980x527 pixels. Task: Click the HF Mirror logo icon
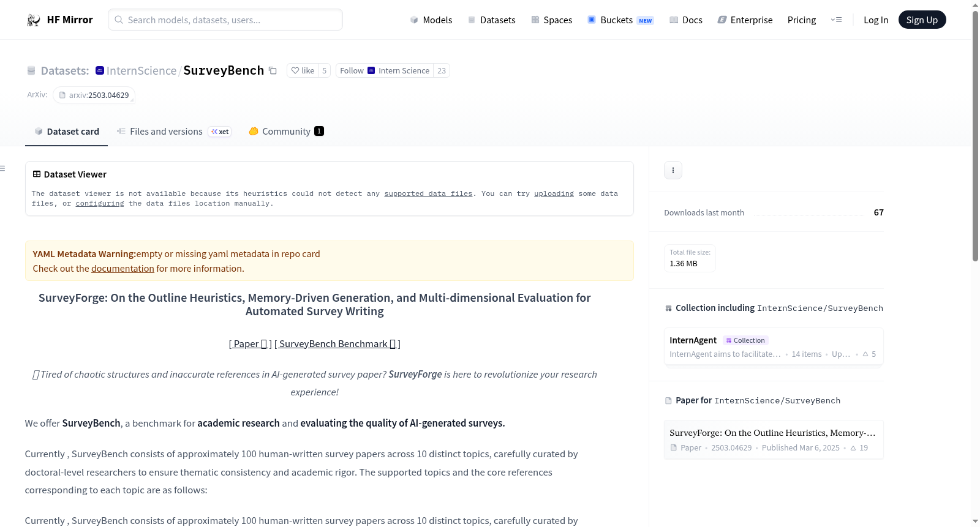coord(34,20)
